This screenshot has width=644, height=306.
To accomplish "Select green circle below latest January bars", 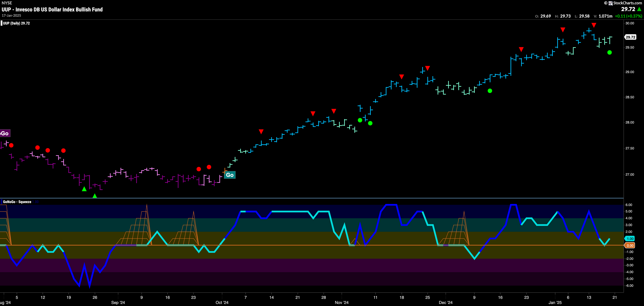I will coord(610,52).
